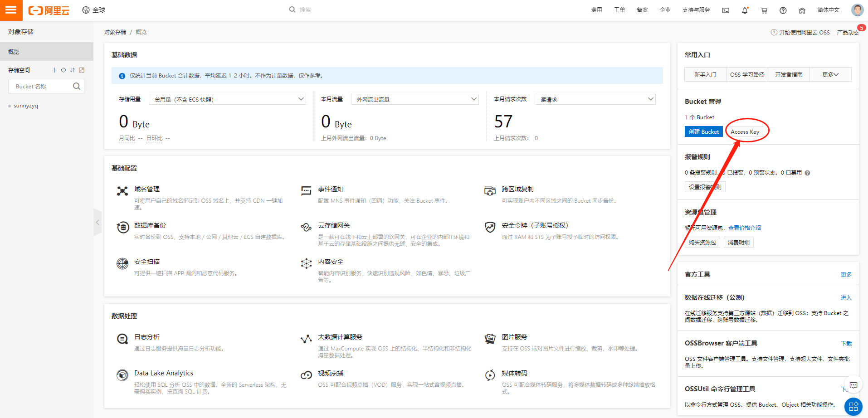
Task: Open the user avatar menu
Action: [857, 10]
